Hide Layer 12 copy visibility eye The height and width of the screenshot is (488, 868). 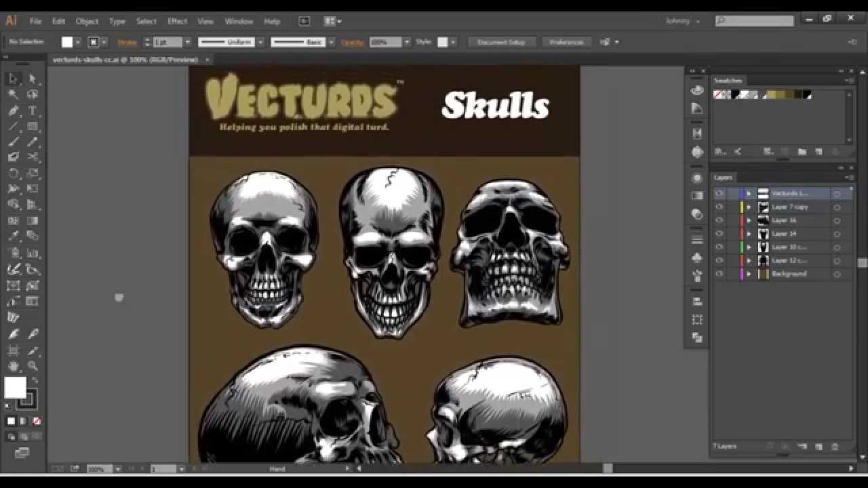[719, 260]
